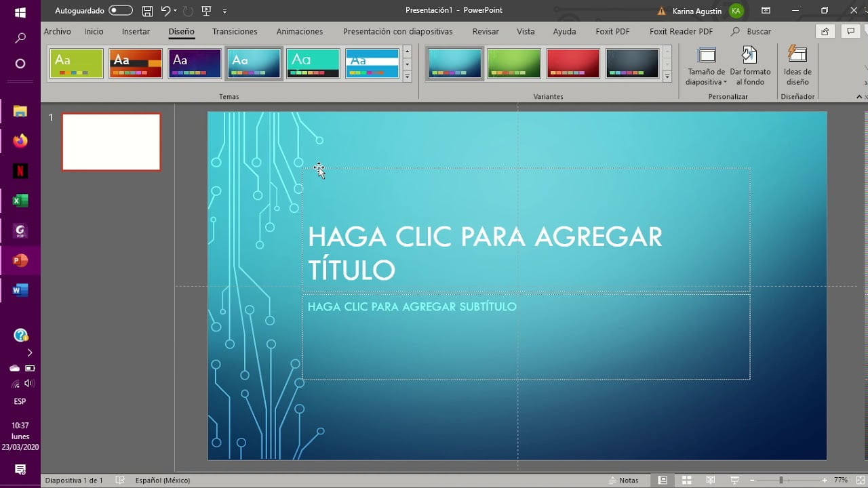Apply the bright turquoise theme thumbnail
This screenshot has width=868, height=488.
(313, 64)
